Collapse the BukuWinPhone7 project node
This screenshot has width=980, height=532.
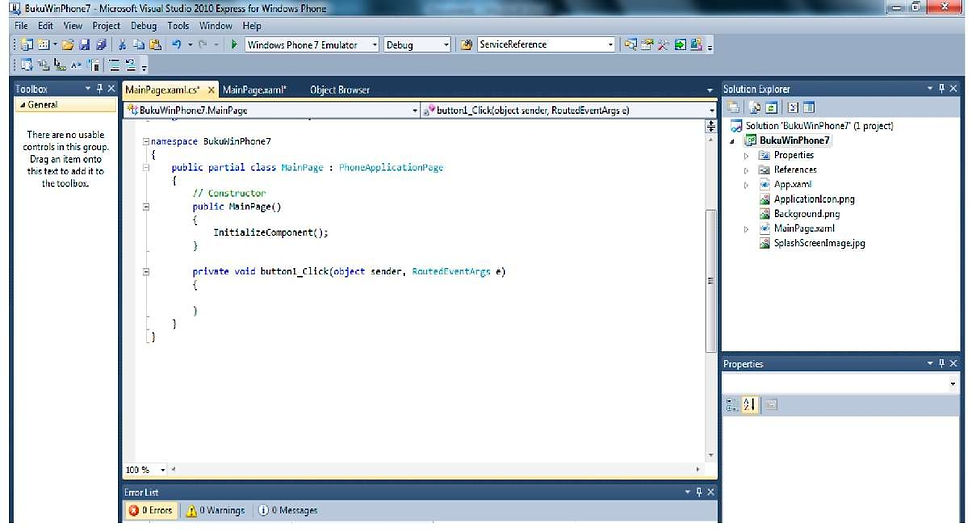tap(732, 141)
